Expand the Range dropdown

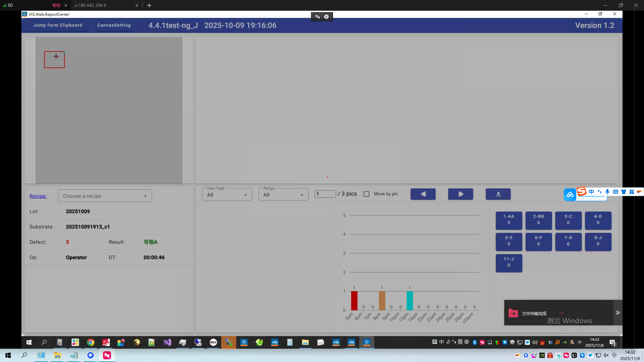pos(283,194)
